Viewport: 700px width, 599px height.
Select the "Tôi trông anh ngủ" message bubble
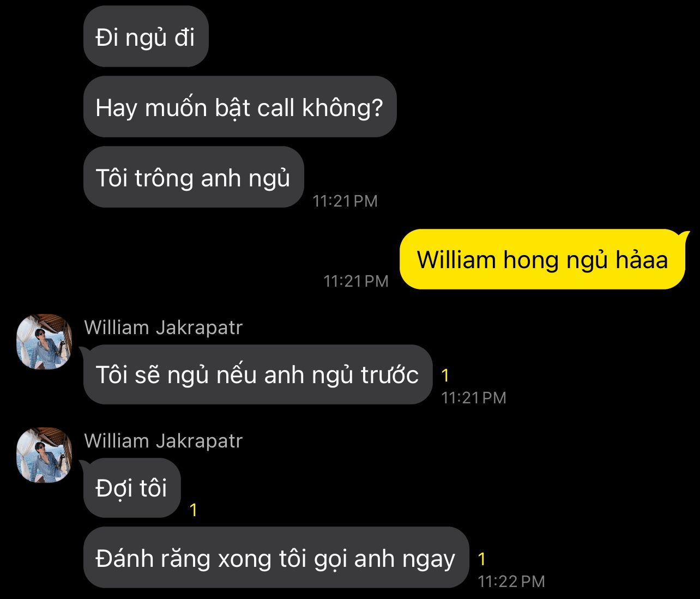(x=194, y=177)
